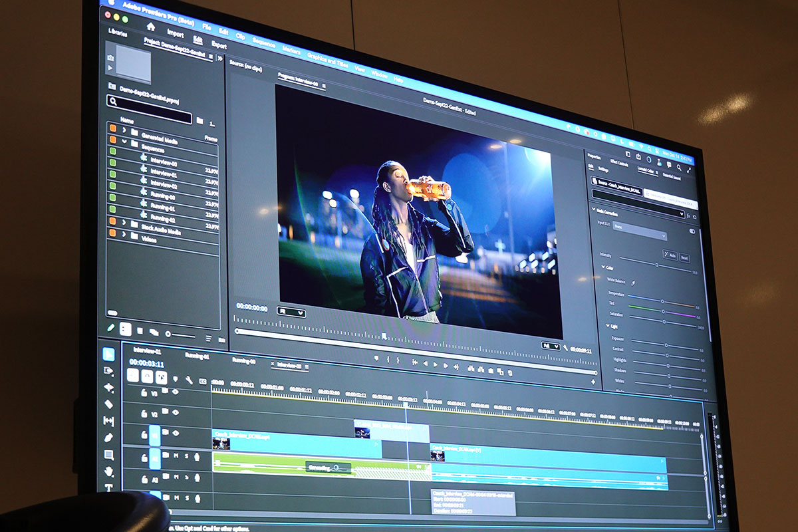Toggle the V3 track lock

(144, 393)
